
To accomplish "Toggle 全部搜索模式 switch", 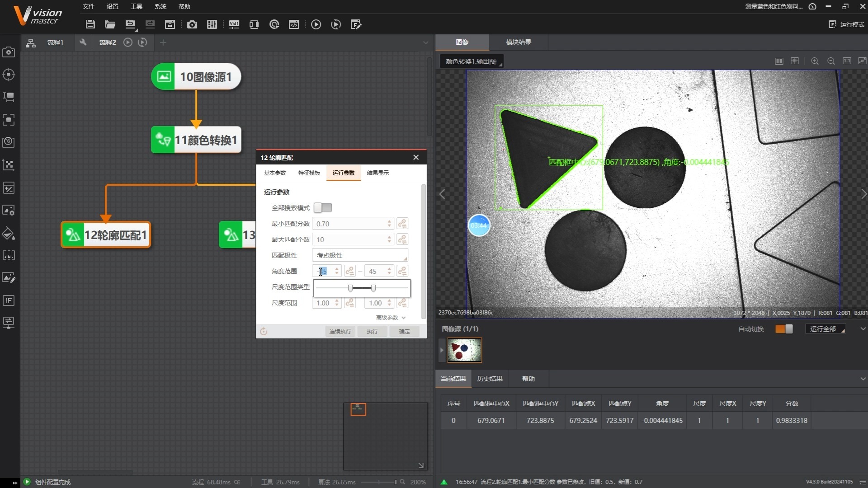I will point(323,208).
